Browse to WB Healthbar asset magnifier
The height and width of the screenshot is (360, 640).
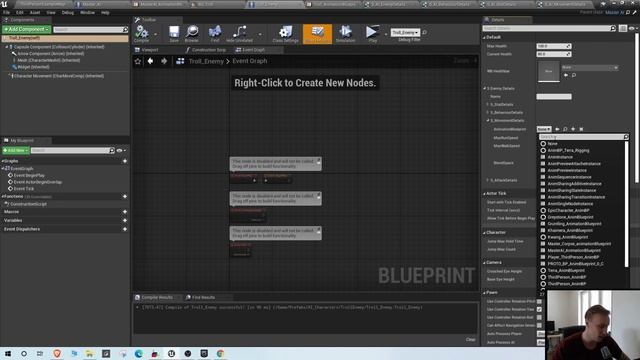click(574, 75)
